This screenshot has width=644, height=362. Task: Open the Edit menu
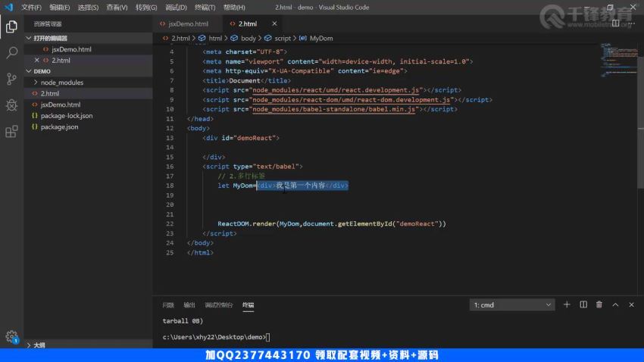pos(60,8)
